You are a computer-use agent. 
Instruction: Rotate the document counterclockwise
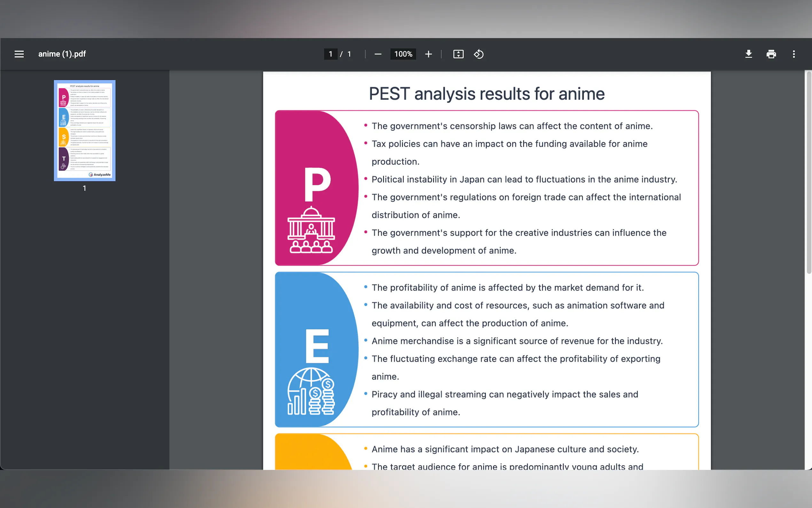pos(479,54)
